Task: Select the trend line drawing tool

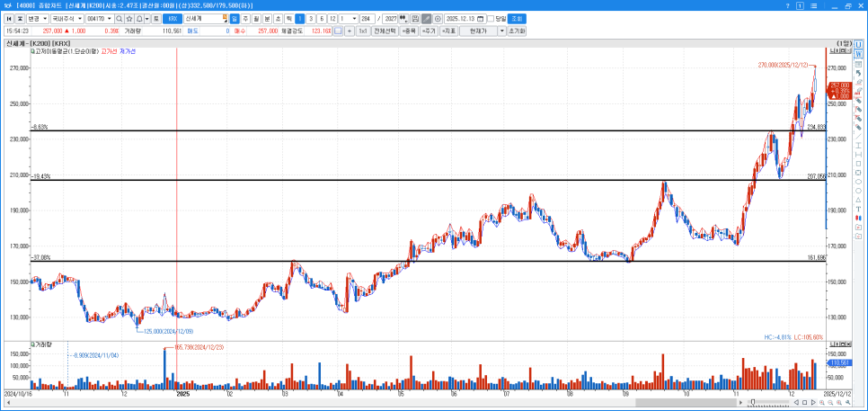Action: coord(858,137)
